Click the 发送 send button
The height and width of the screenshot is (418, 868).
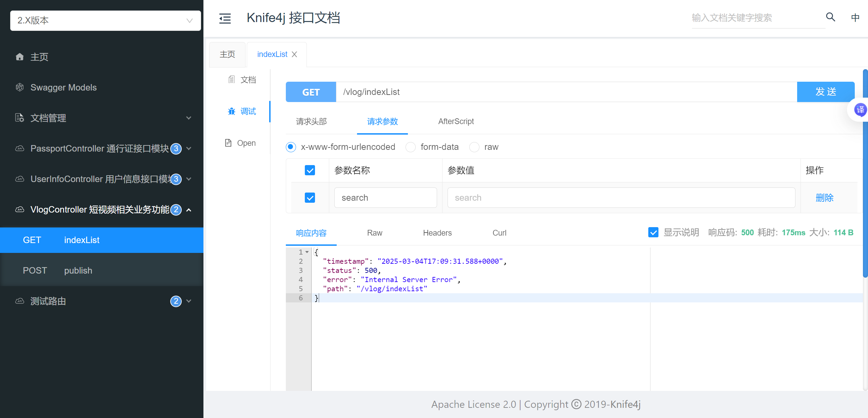825,92
